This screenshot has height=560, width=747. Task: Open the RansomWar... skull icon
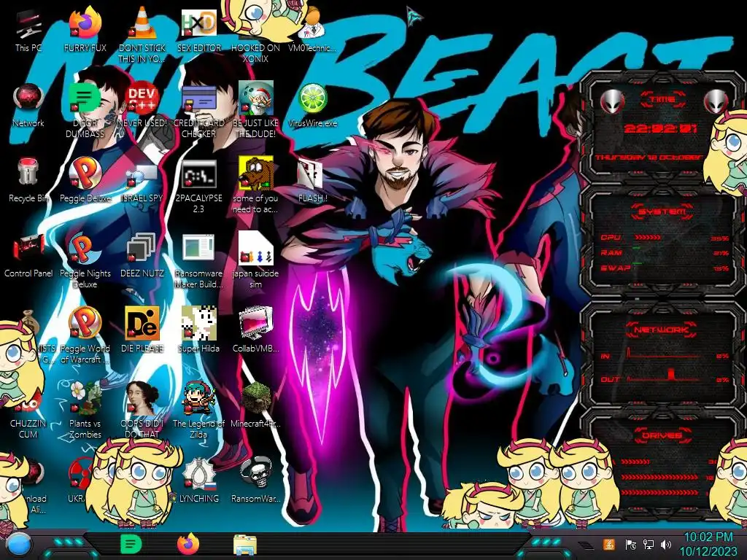pyautogui.click(x=255, y=481)
